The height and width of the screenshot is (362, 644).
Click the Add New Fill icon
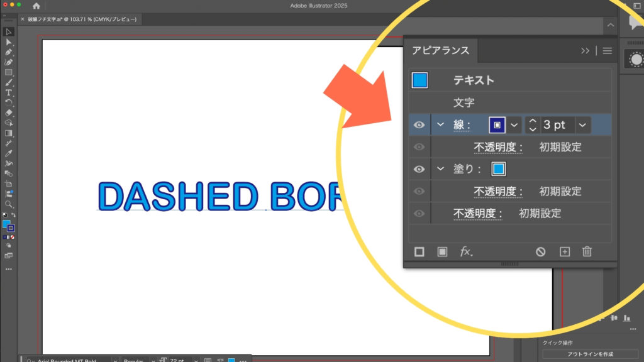pyautogui.click(x=442, y=251)
